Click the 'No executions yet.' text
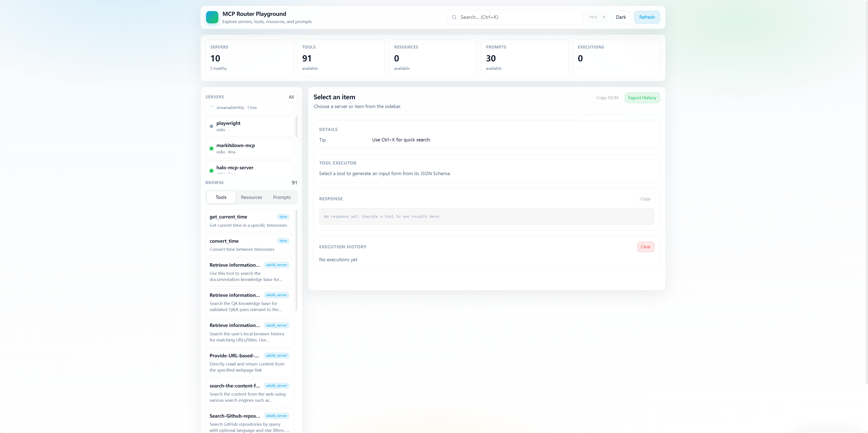 pyautogui.click(x=339, y=260)
